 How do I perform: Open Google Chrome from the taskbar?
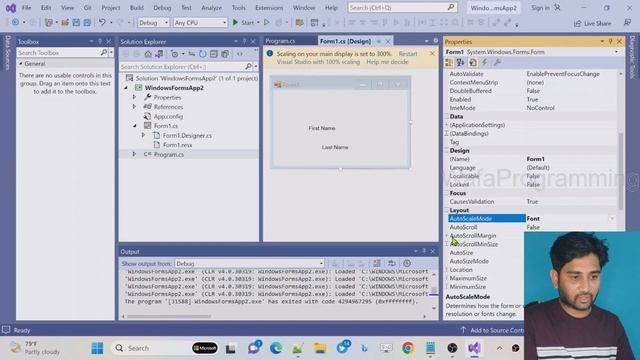point(408,348)
